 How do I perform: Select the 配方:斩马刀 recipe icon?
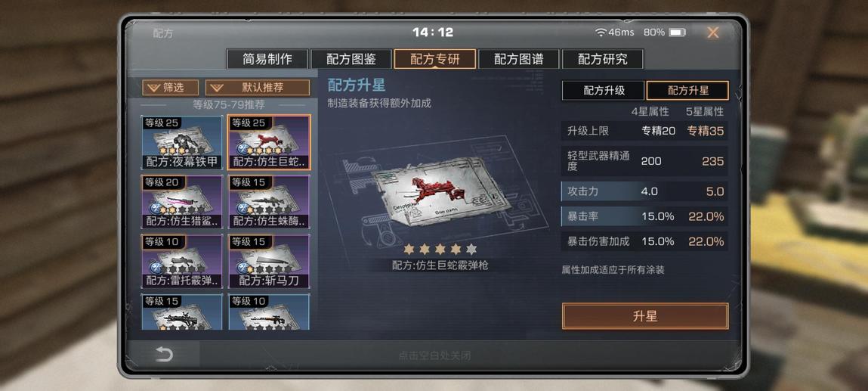click(269, 262)
